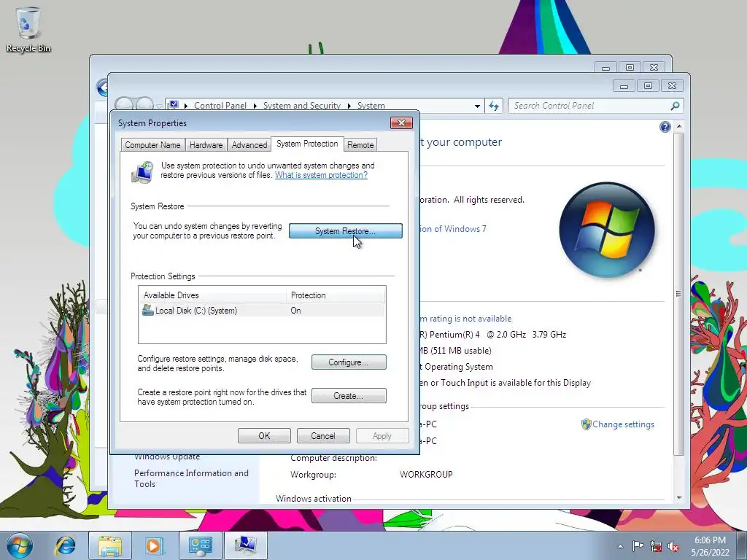The width and height of the screenshot is (747, 560).
Task: Click the search magnifier in Control Panel
Action: click(675, 106)
